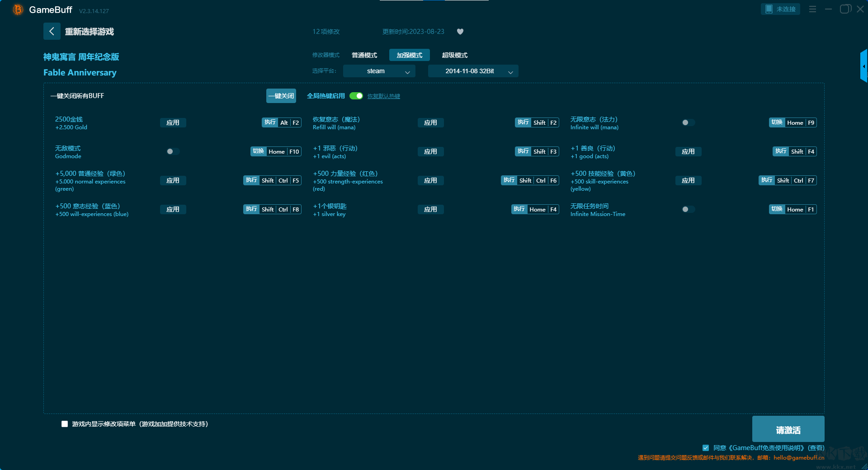Click the Alt F2 hotkey badge

281,122
